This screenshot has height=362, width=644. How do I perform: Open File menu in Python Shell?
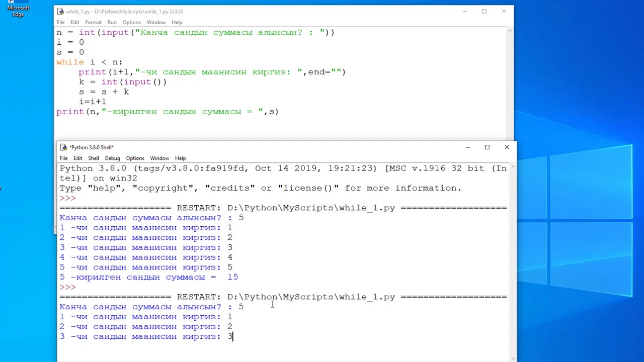point(64,158)
